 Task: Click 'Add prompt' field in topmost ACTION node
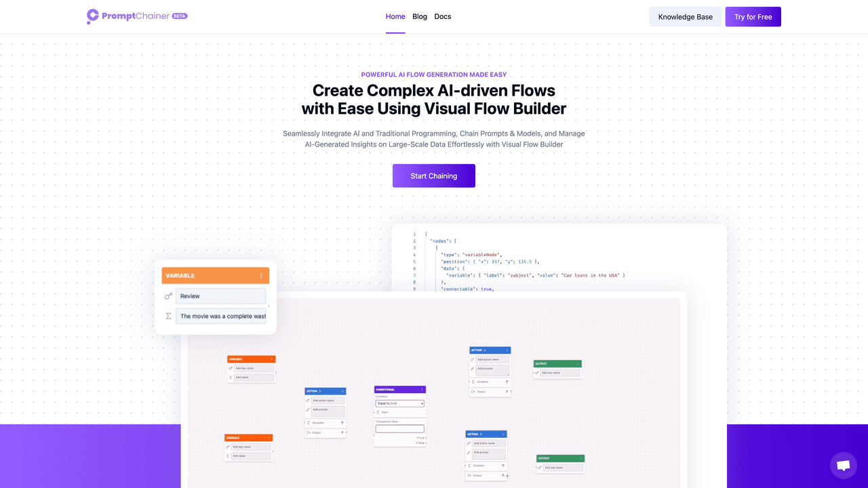pyautogui.click(x=492, y=370)
